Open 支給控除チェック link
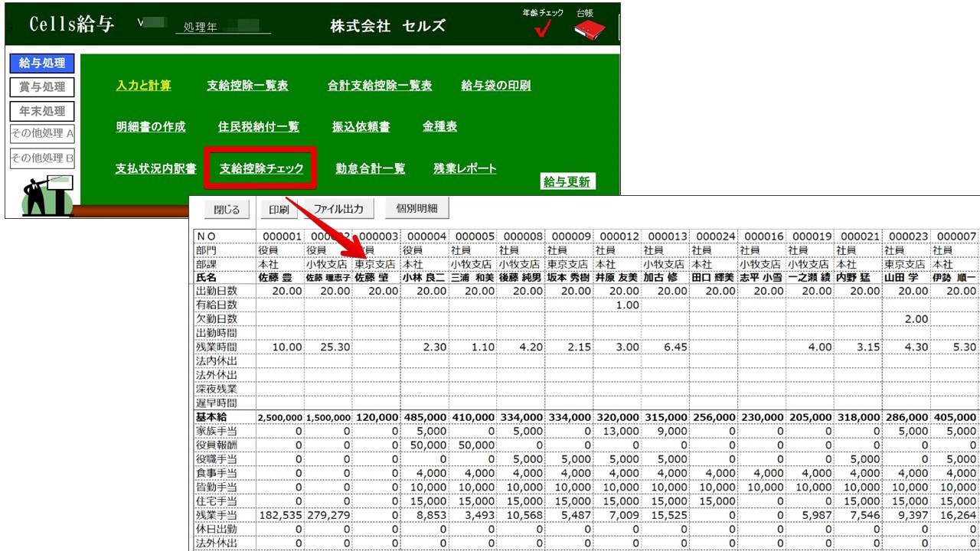 tap(261, 168)
